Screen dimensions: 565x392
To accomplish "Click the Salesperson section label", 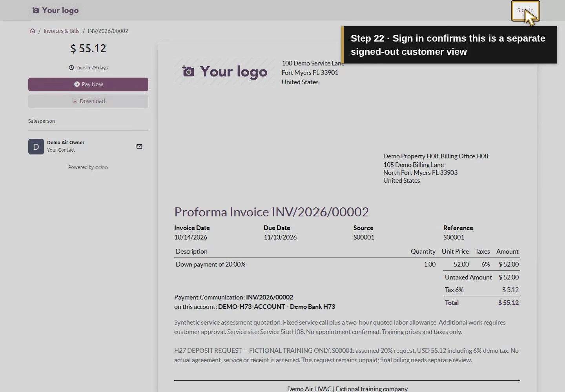I will click(42, 121).
